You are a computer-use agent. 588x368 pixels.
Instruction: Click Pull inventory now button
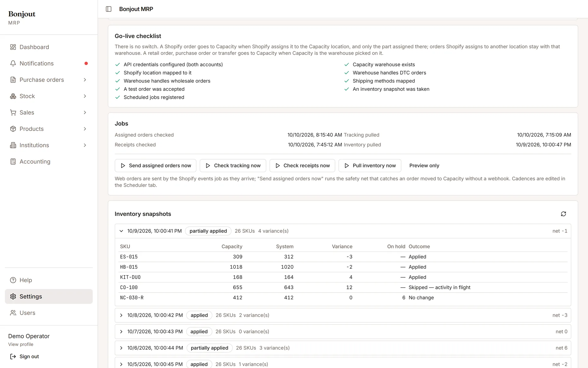[370, 166]
